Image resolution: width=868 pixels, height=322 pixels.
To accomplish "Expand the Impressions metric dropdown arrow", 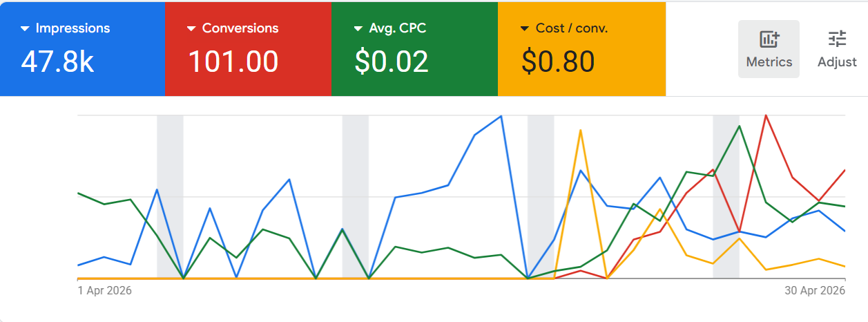I will coord(26,29).
